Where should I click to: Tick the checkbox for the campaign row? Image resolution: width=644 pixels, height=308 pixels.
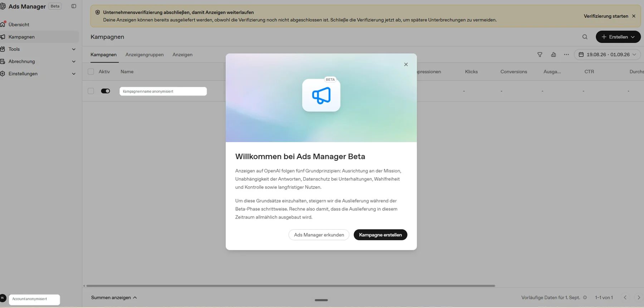click(91, 91)
